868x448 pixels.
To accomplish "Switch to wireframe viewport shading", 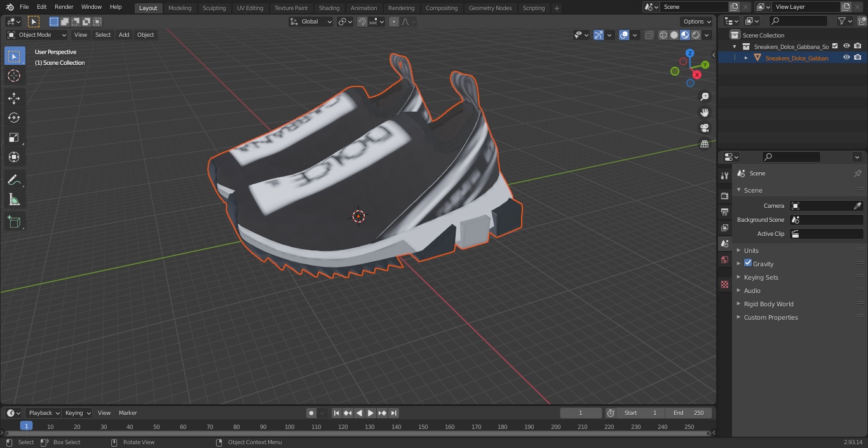I will coord(663,35).
